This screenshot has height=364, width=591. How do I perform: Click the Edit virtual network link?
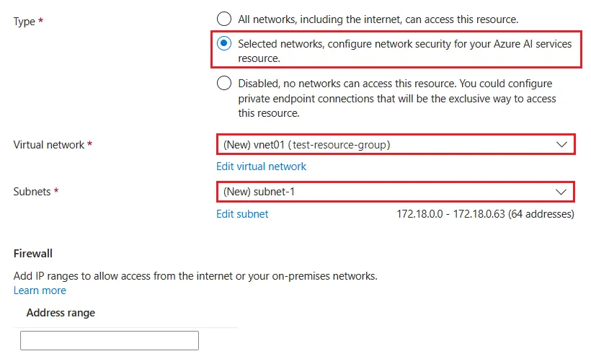click(261, 167)
